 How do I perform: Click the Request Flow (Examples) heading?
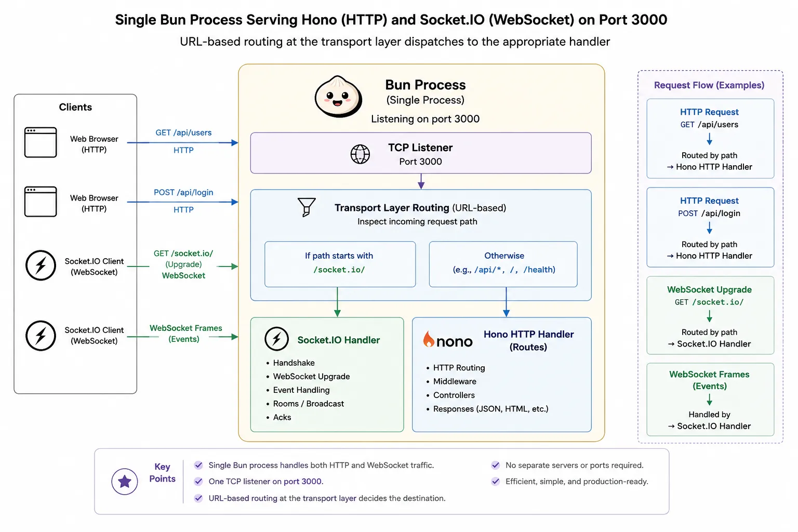coord(709,85)
